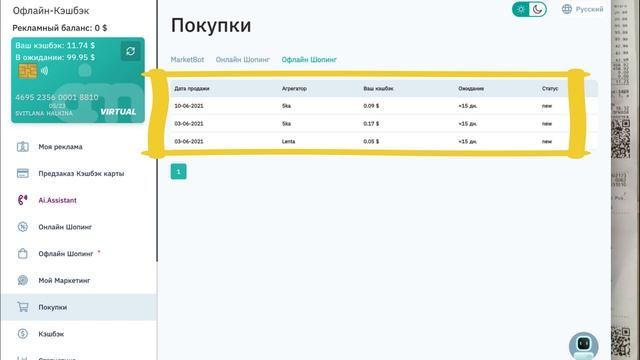Screen dimensions: 640x360
Task: Go to Онлайн Шопинг sidebar item
Action: (x=65, y=227)
